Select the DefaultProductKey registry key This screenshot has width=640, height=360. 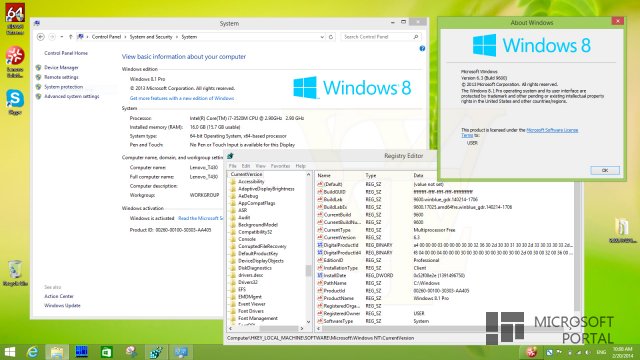[258, 253]
